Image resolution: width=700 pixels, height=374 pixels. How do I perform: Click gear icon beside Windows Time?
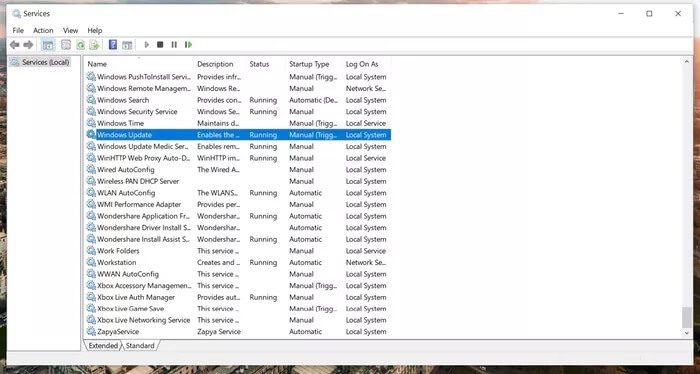[91, 123]
